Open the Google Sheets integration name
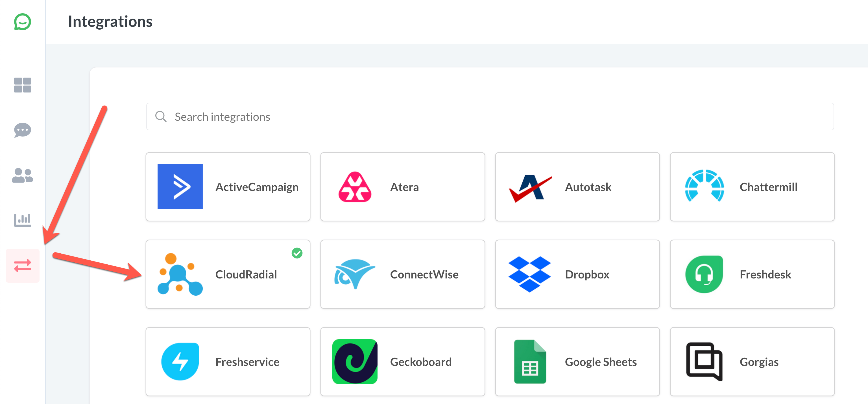Image resolution: width=868 pixels, height=404 pixels. 601,362
